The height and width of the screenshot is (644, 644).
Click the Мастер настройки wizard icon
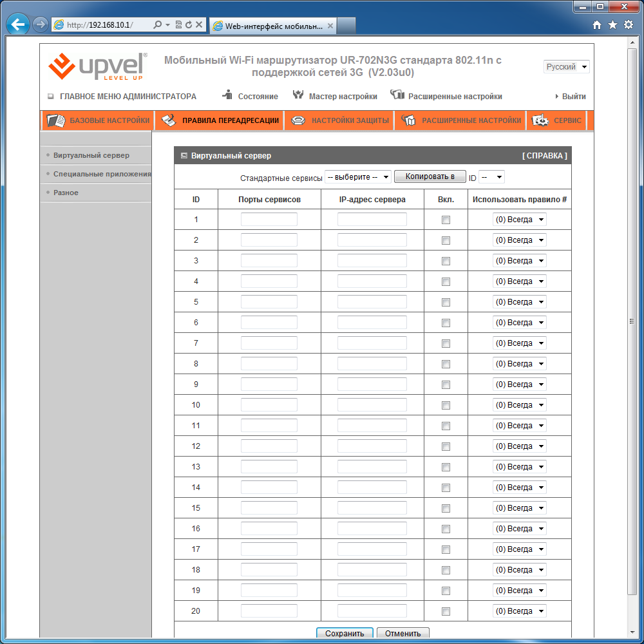click(x=298, y=95)
